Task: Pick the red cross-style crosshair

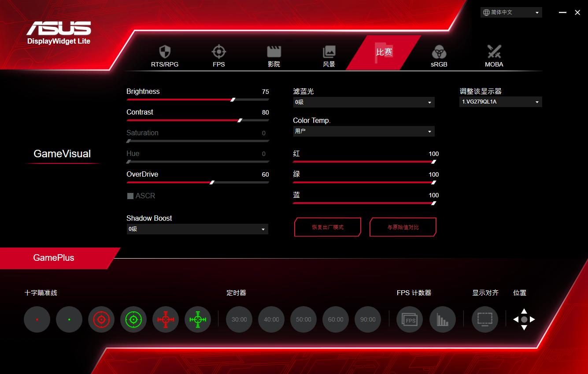Action: (166, 319)
